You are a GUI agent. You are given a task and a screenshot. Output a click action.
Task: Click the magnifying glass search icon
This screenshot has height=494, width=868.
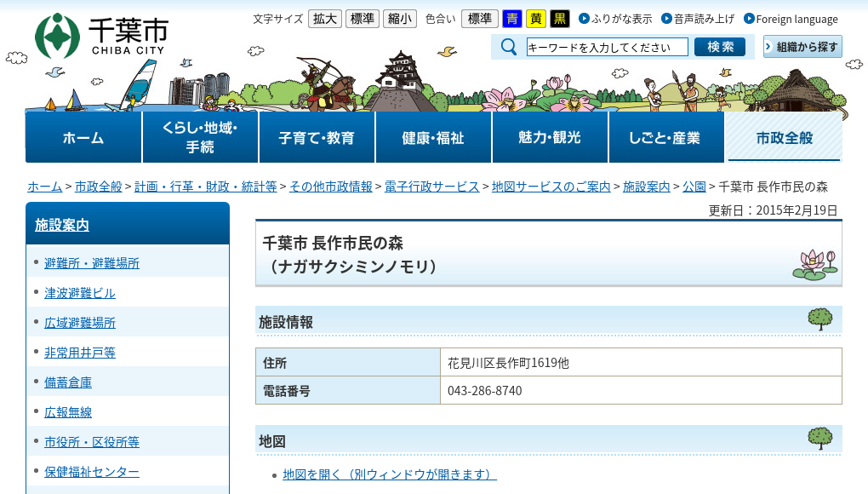[507, 47]
